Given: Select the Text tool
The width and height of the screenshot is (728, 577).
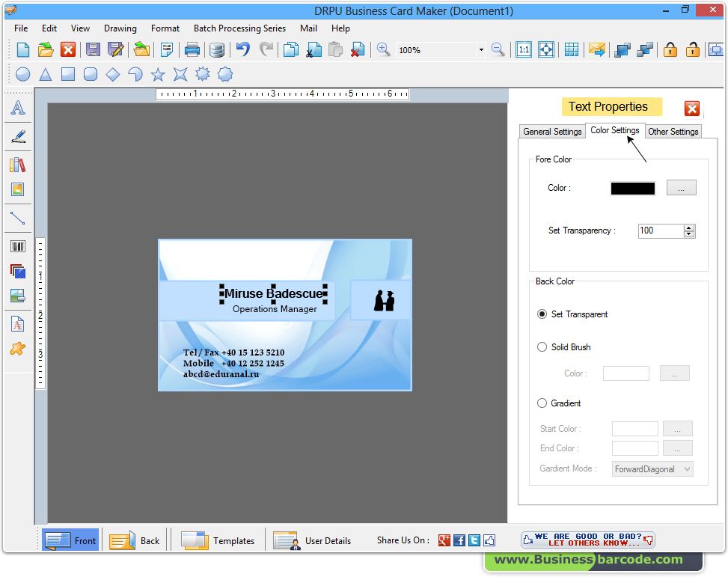Looking at the screenshot, I should coord(18,107).
